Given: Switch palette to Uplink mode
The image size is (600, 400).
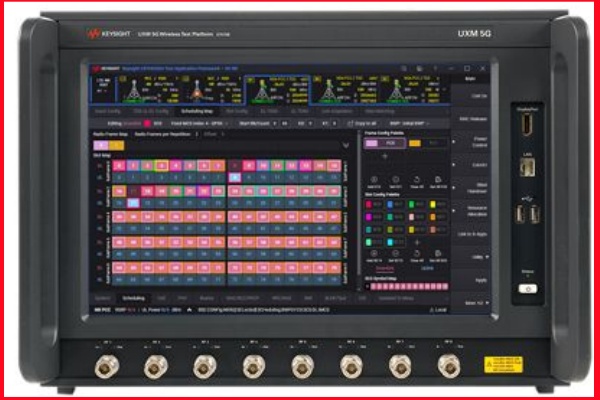Looking at the screenshot, I should coord(427,269).
